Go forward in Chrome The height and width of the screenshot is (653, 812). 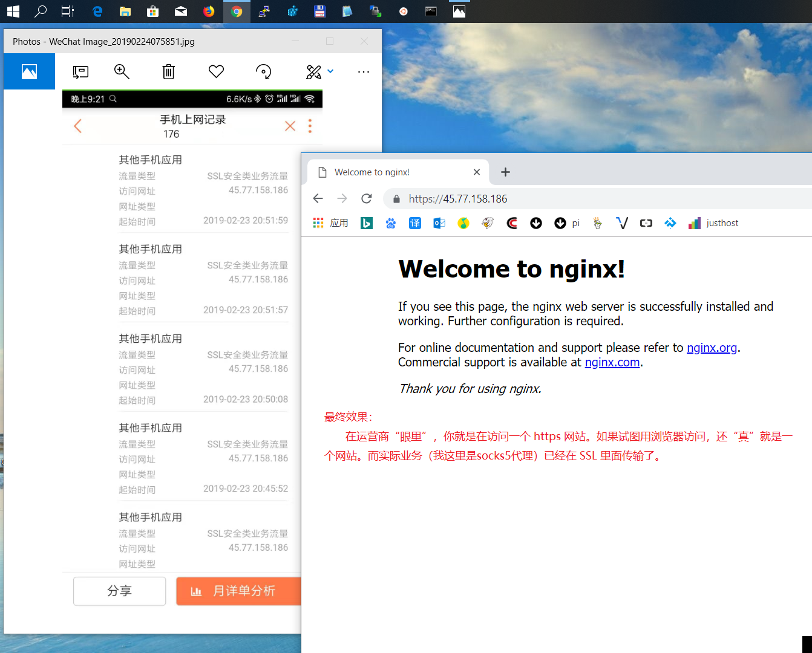[x=342, y=198]
